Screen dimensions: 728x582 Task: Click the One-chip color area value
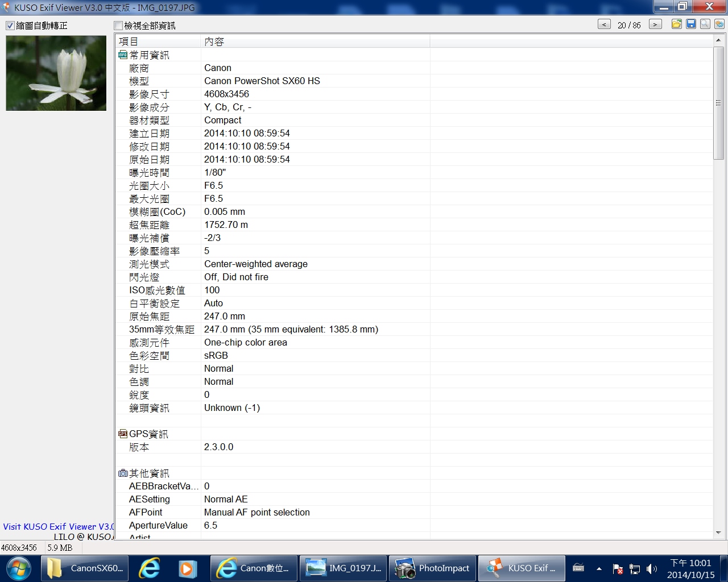pyautogui.click(x=246, y=343)
